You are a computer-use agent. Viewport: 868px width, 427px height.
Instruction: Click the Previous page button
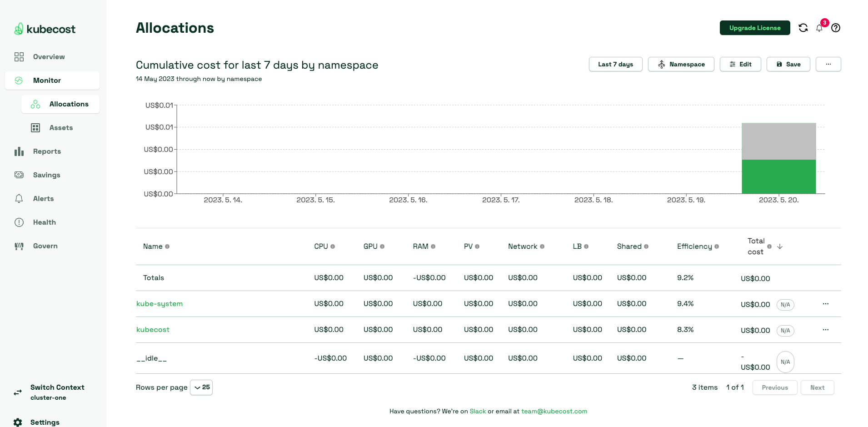click(x=775, y=387)
